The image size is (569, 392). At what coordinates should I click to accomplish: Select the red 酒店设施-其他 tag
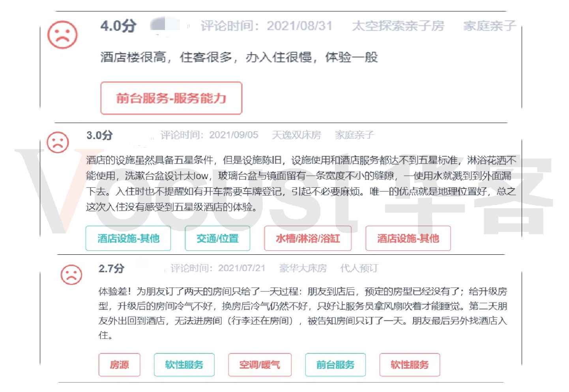pos(408,238)
